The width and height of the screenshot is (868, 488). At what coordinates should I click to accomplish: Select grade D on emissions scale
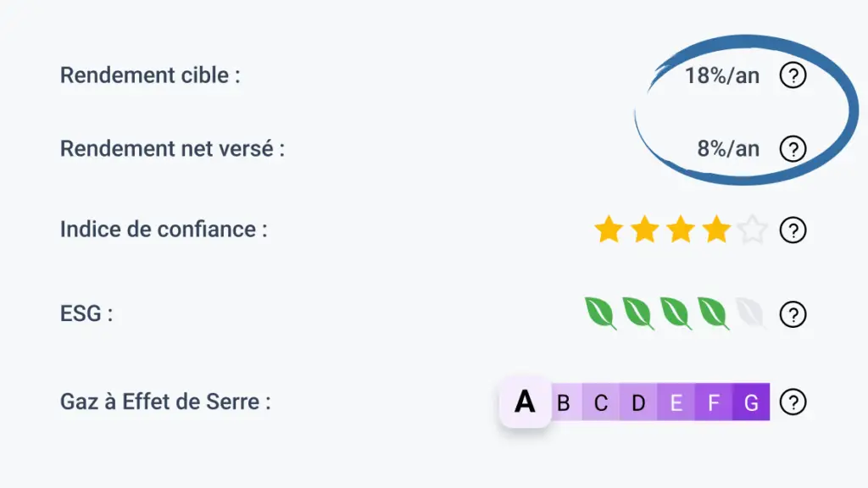638,402
